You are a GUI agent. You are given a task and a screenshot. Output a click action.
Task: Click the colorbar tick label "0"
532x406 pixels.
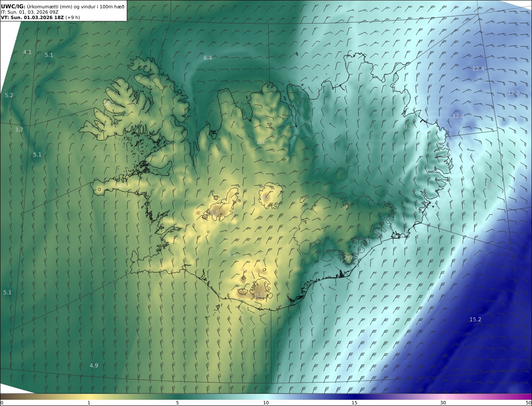(2, 403)
